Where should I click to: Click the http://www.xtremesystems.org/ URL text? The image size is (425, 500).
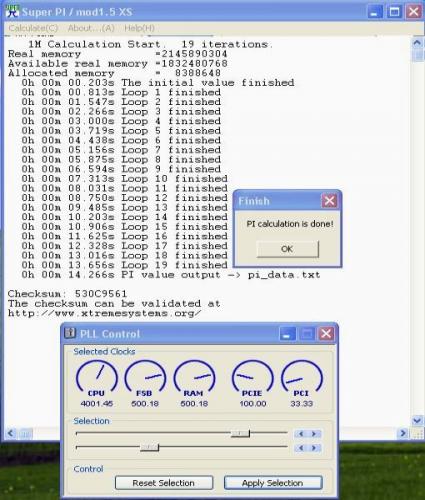pos(105,313)
